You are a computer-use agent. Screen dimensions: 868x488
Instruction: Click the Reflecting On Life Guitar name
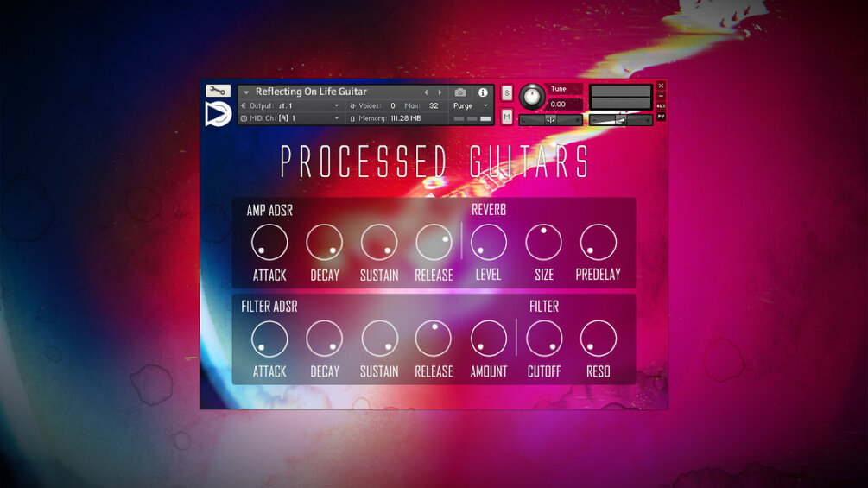[311, 92]
